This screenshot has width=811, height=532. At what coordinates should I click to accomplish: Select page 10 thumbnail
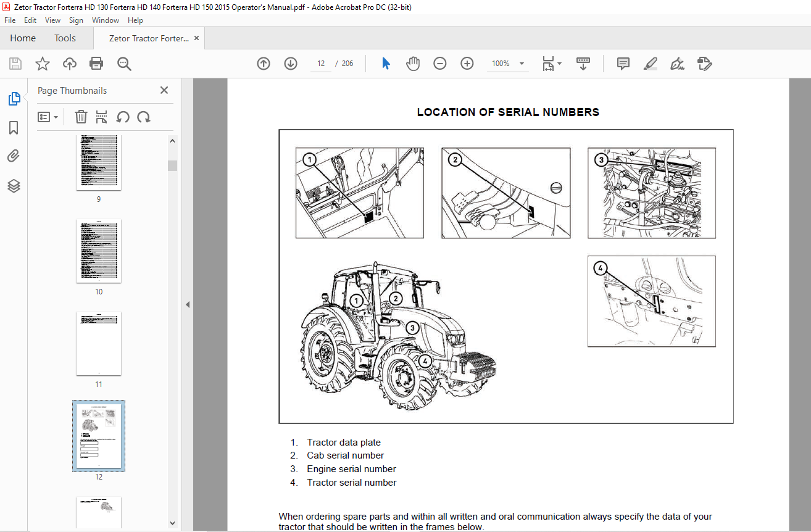pos(99,251)
